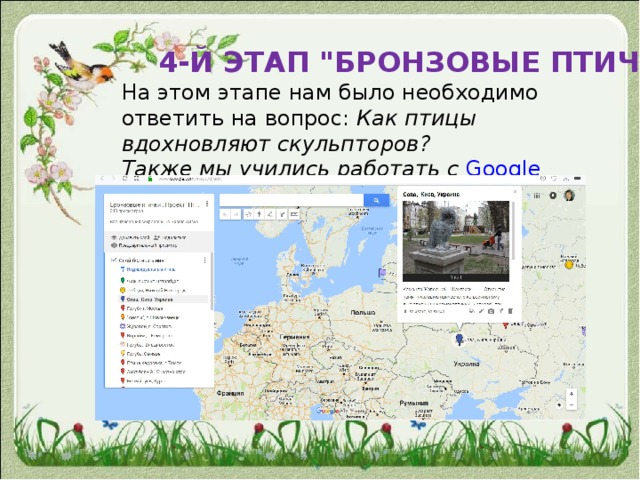Screen dimensions: 640x480
Task: Select the Голубь, Самара list row
Action: pyautogui.click(x=140, y=354)
